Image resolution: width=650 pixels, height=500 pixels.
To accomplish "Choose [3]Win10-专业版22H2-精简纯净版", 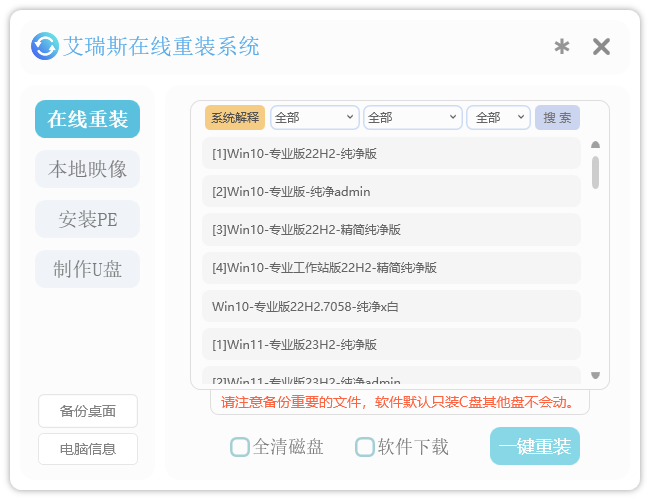I will (391, 230).
